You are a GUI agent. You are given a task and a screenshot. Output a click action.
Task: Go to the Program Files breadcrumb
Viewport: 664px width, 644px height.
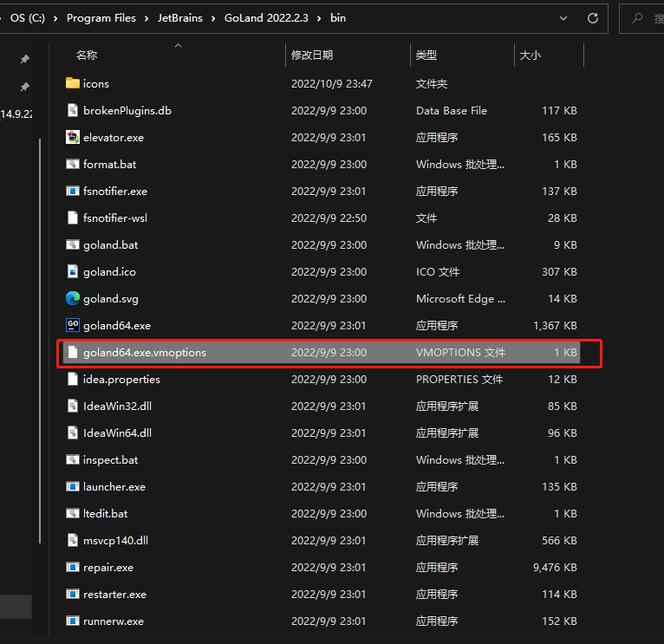click(101, 18)
